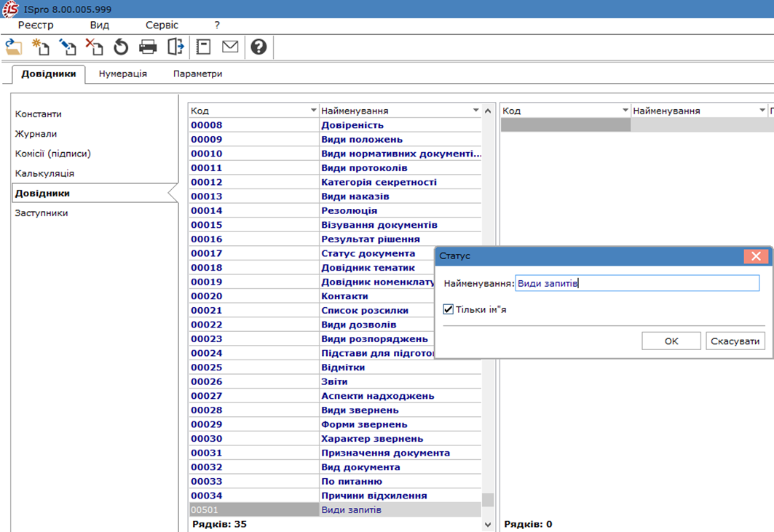Close the Статус dialog
Screen dimensions: 774x532
point(756,256)
